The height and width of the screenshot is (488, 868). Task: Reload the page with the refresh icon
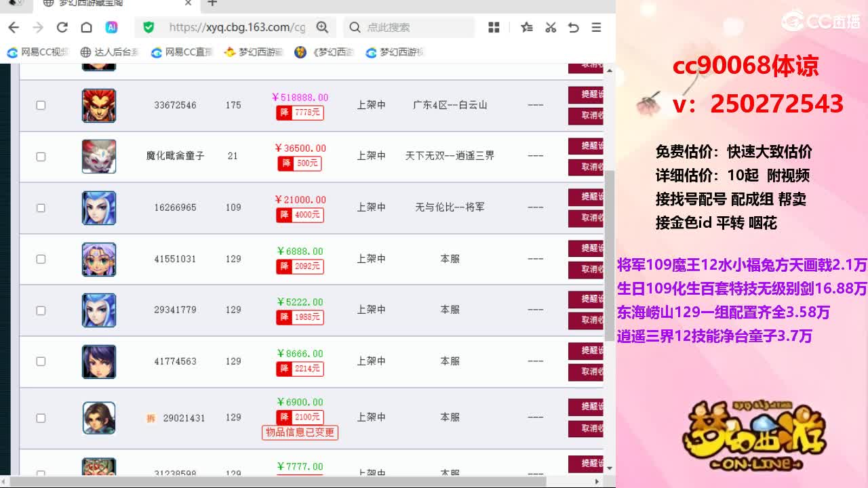tap(62, 27)
